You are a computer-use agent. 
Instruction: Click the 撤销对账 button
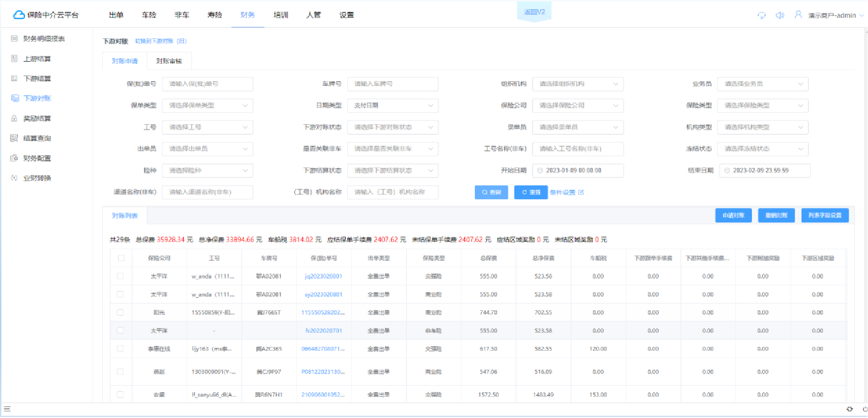click(x=776, y=215)
